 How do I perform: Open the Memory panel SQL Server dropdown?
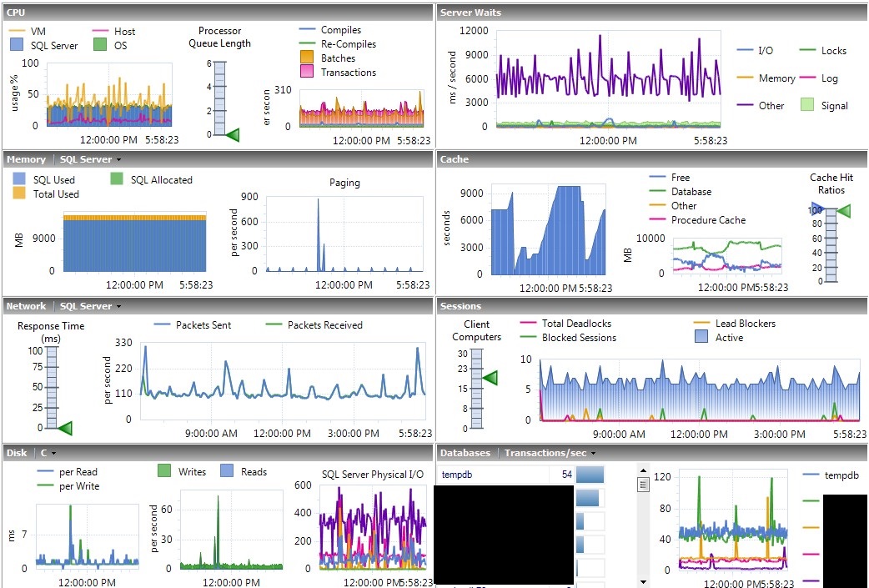pos(90,159)
